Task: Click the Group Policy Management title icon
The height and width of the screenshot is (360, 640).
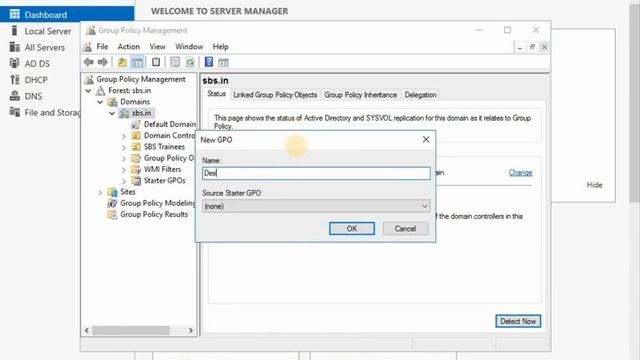Action: (91, 30)
